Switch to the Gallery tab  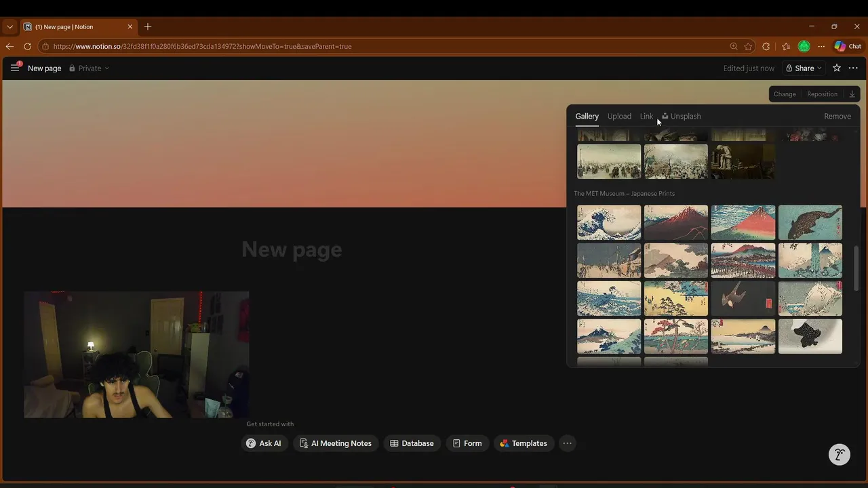[x=587, y=116]
